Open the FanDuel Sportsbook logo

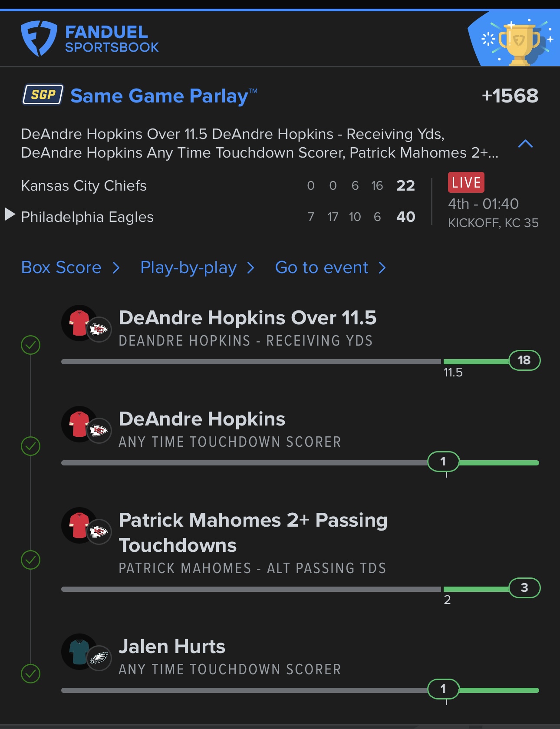(90, 38)
